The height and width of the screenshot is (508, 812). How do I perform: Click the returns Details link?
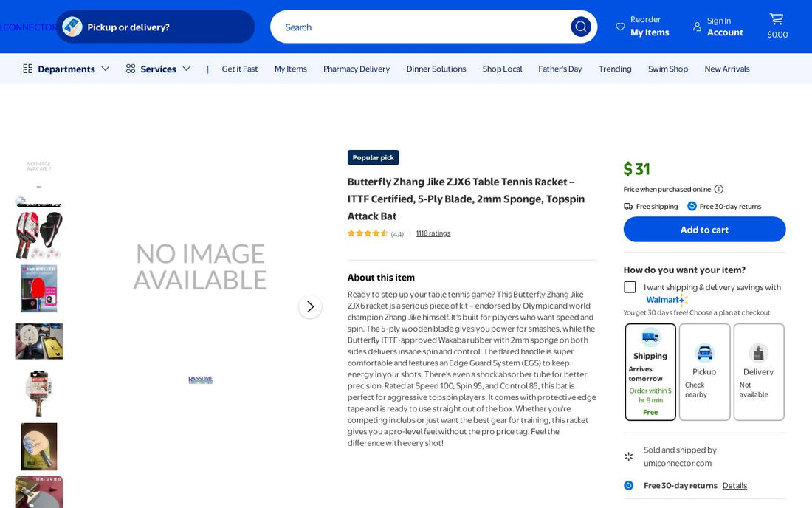coord(734,486)
